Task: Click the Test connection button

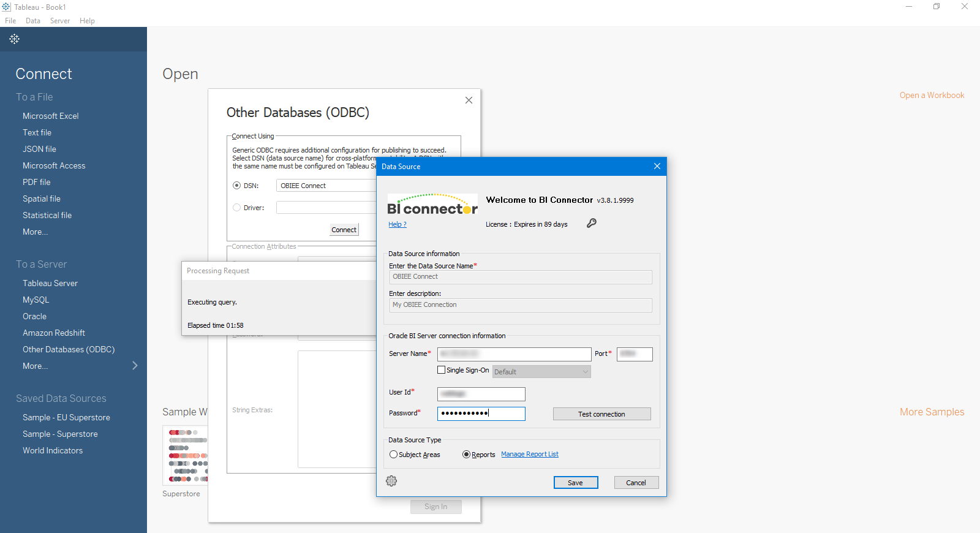Action: pyautogui.click(x=601, y=414)
